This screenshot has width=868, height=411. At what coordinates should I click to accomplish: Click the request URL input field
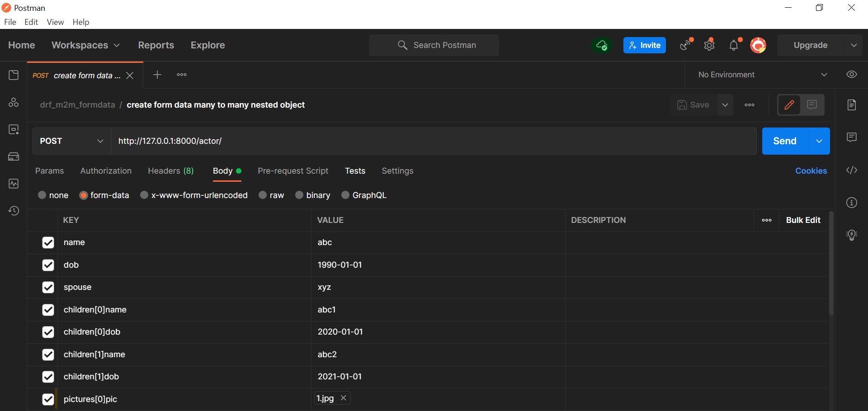coord(434,141)
